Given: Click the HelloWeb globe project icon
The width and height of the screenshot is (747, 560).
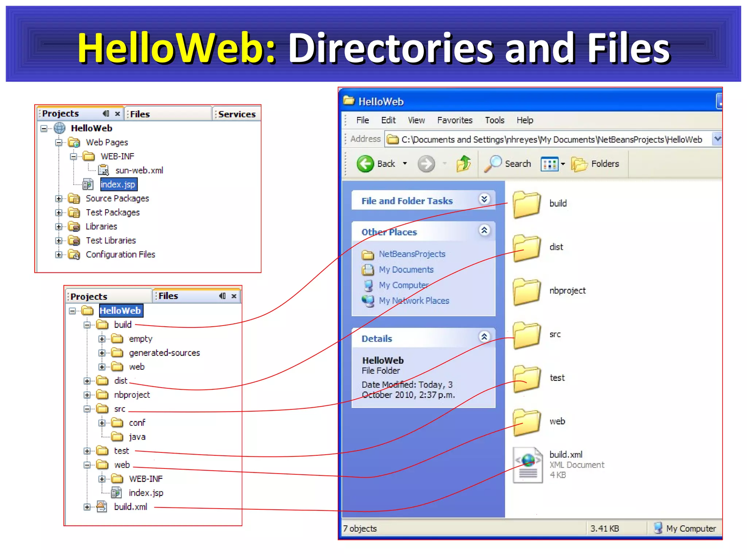Looking at the screenshot, I should coord(59,128).
